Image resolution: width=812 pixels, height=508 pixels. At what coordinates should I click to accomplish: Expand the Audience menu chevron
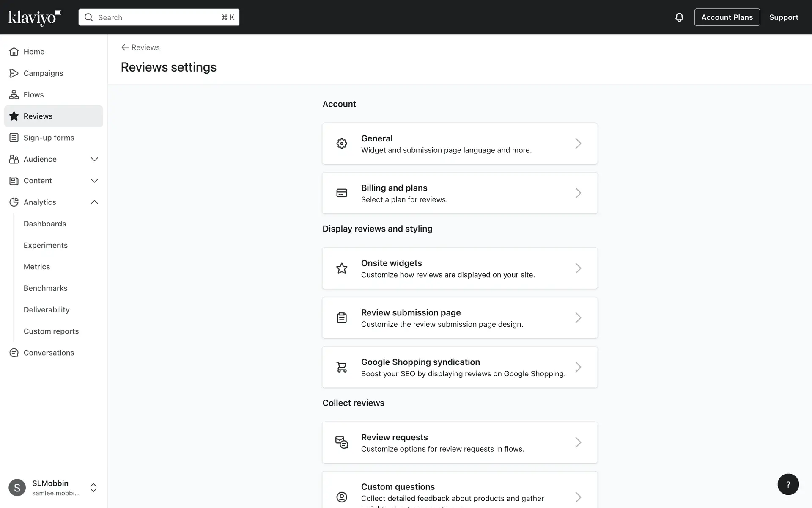(x=94, y=159)
